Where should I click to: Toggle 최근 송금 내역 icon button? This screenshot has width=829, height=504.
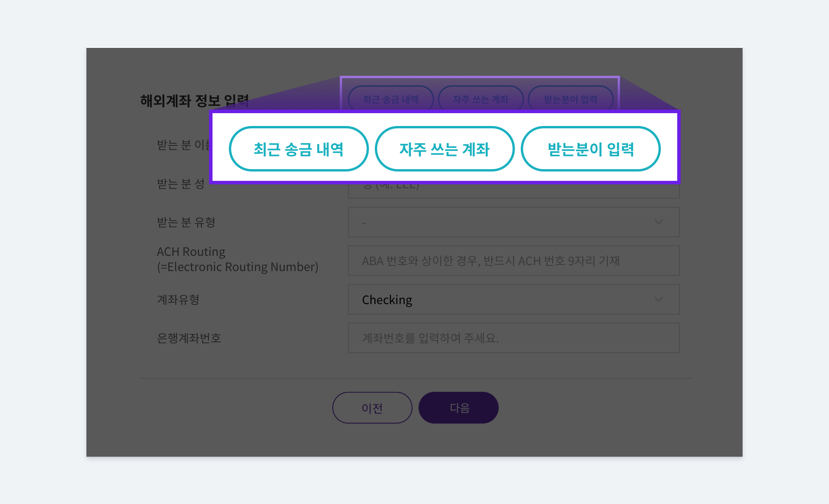(298, 149)
